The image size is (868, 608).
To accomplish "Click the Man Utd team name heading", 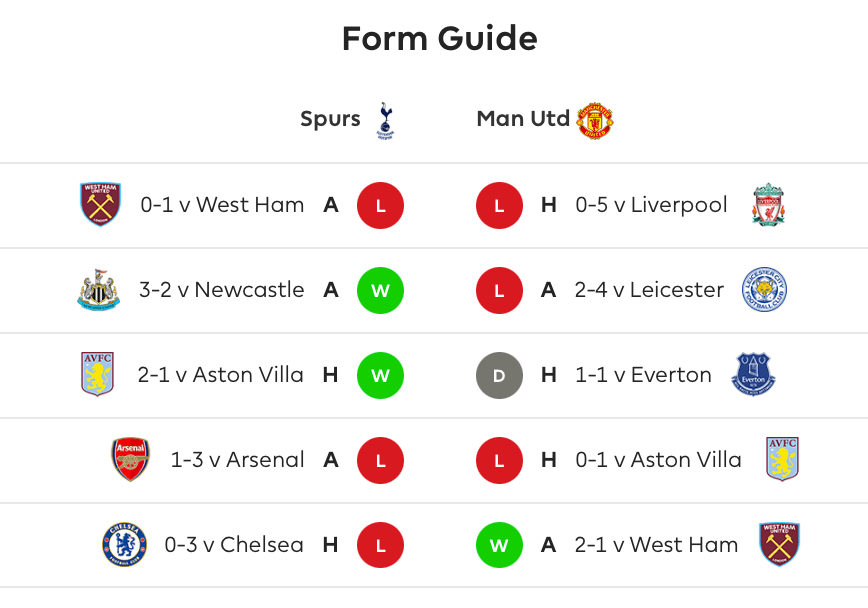I will click(x=523, y=119).
